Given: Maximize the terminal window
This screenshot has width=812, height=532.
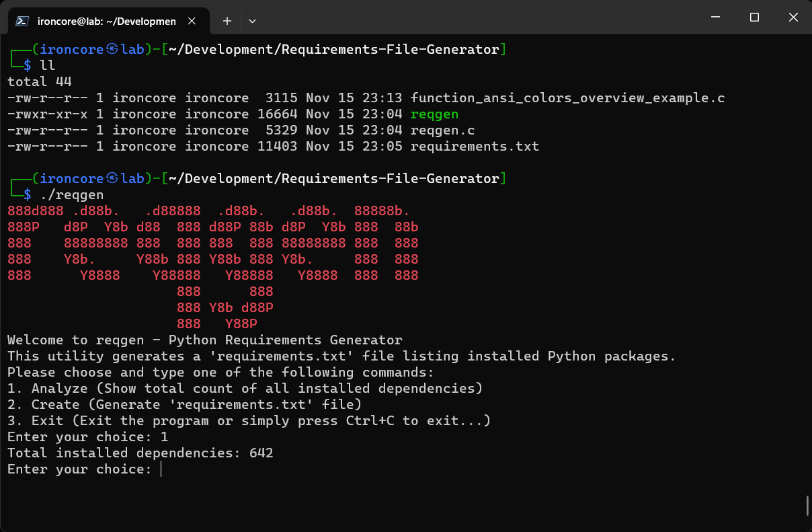Looking at the screenshot, I should coord(754,17).
